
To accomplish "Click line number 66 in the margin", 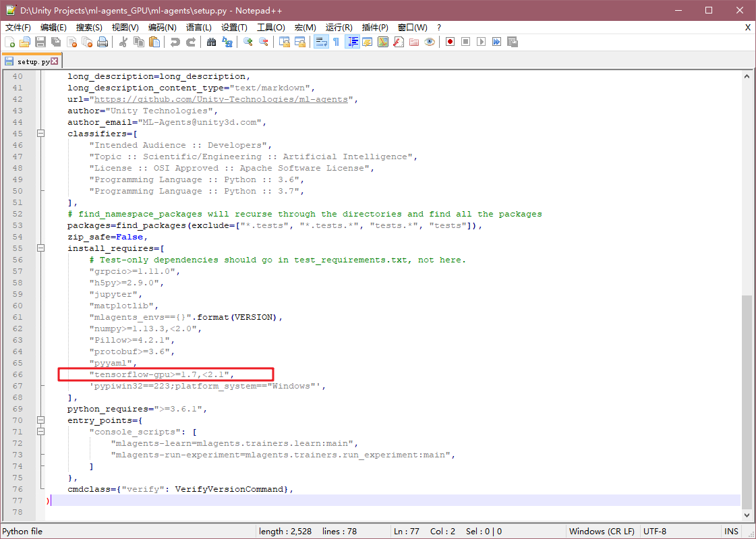I will [x=18, y=374].
